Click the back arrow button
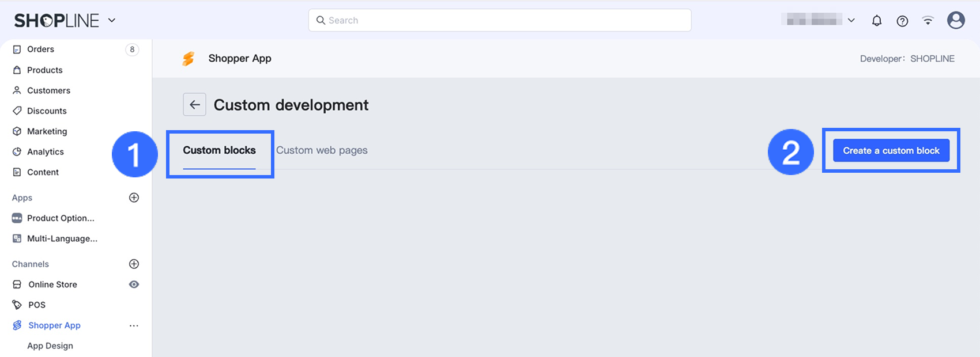Image resolution: width=980 pixels, height=357 pixels. pyautogui.click(x=195, y=105)
